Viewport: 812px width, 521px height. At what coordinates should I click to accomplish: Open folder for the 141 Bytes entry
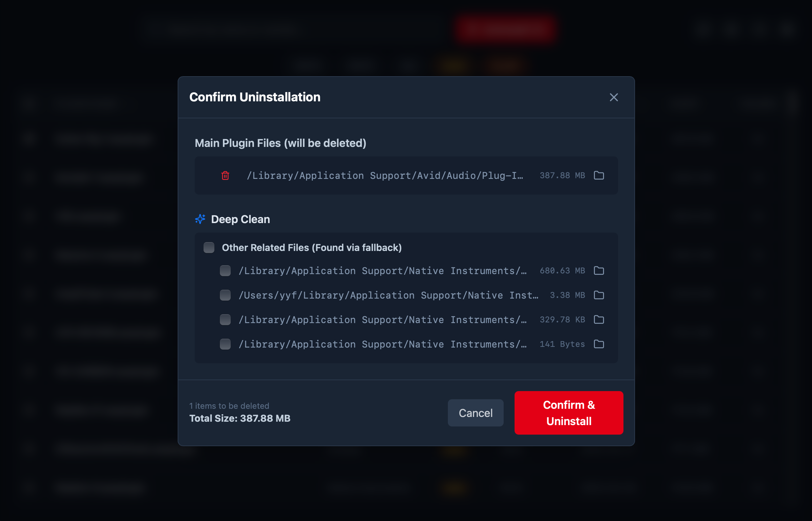(599, 344)
